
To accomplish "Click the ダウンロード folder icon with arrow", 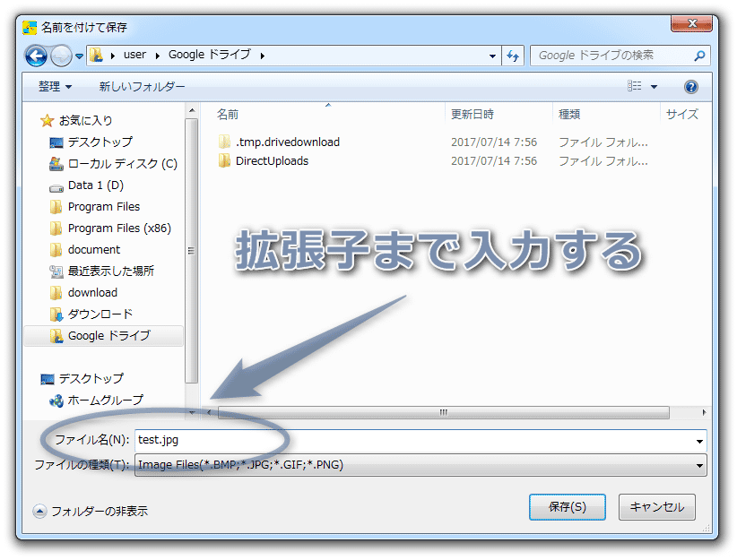I will (56, 314).
